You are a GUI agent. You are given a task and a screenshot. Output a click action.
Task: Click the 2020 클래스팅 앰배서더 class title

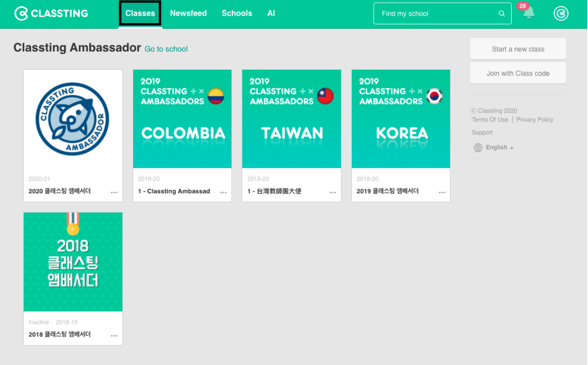click(x=60, y=191)
